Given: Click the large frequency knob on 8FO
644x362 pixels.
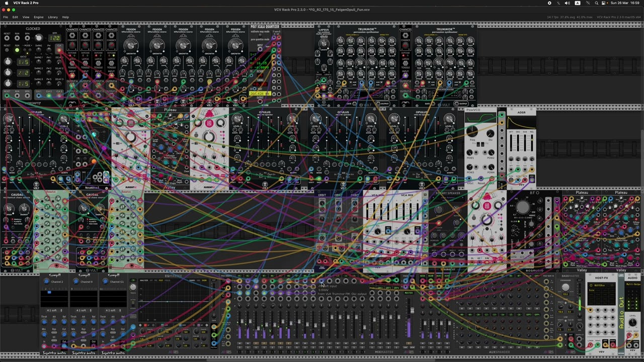Looking at the screenshot, I should point(523,207).
